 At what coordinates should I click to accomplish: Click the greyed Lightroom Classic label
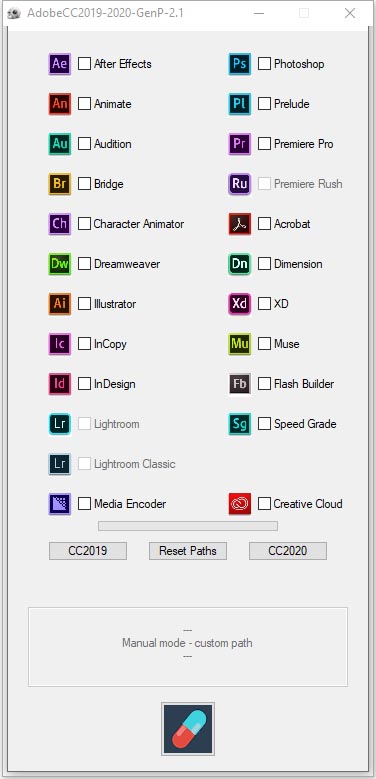click(x=135, y=464)
